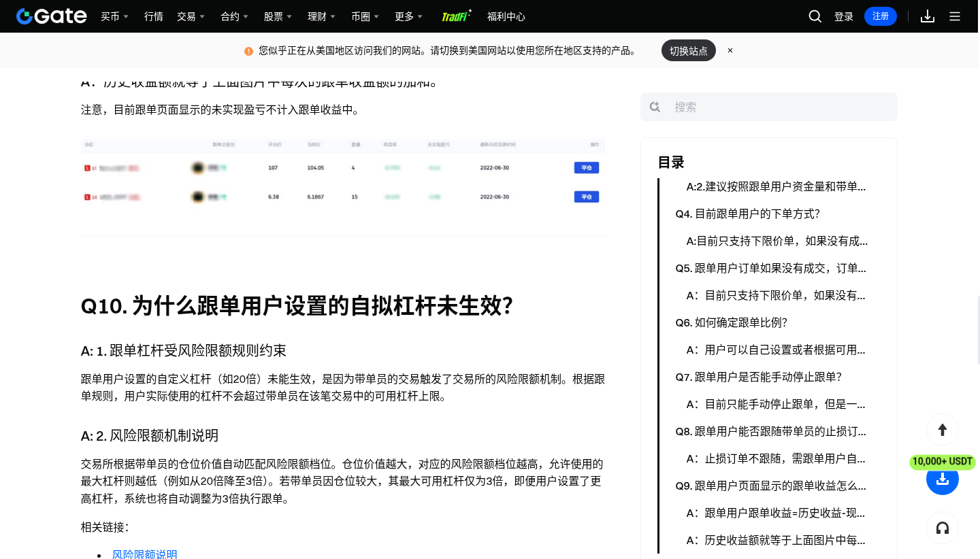The height and width of the screenshot is (559, 980).
Task: Click heading Q10. 为什么跟单用户设置的自拟杠杆未生效?
Action: click(297, 306)
